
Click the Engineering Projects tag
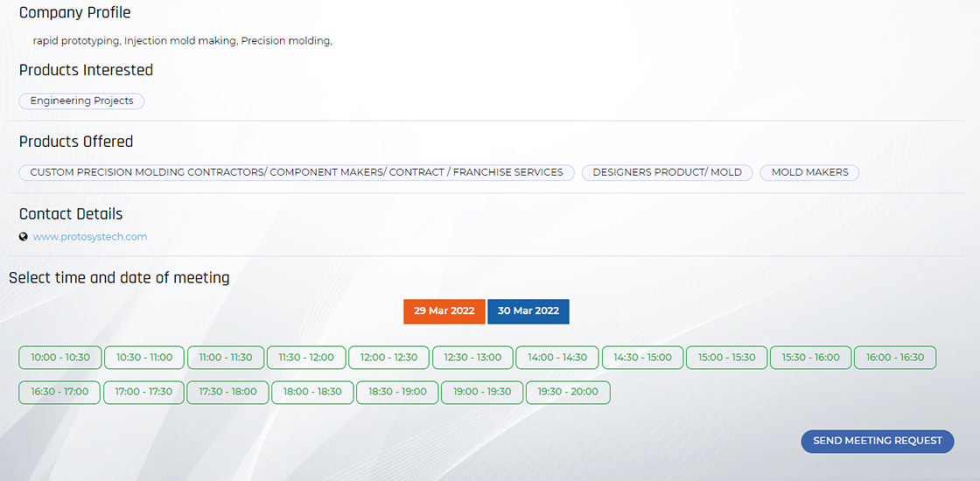(x=82, y=101)
